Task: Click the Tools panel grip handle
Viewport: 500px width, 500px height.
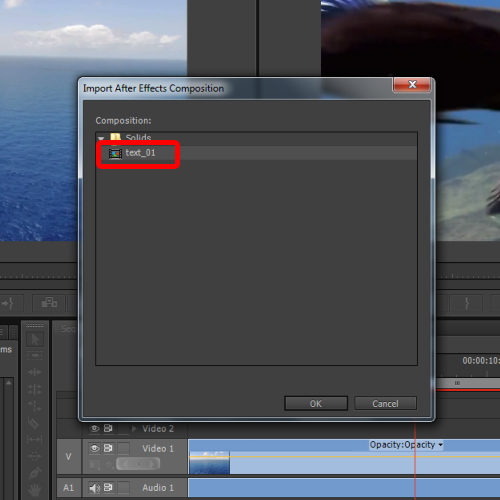Action: [35, 325]
